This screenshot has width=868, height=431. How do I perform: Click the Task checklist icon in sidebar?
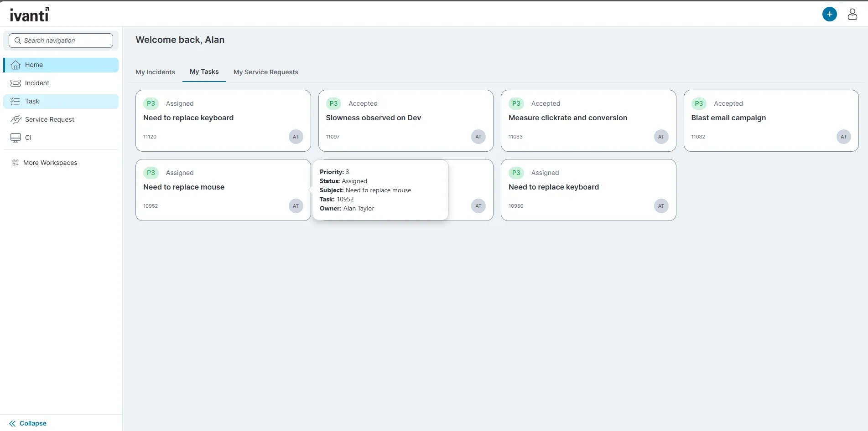(x=16, y=101)
